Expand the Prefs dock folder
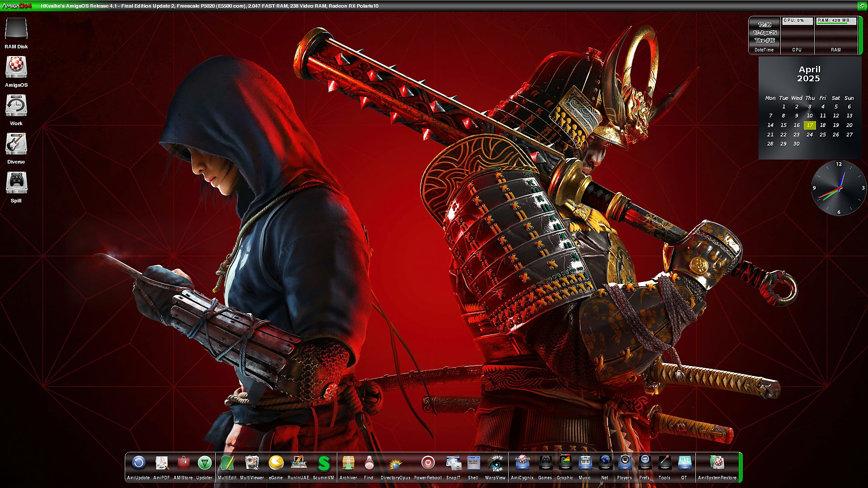Viewport: 868px width, 488px height. 645,464
